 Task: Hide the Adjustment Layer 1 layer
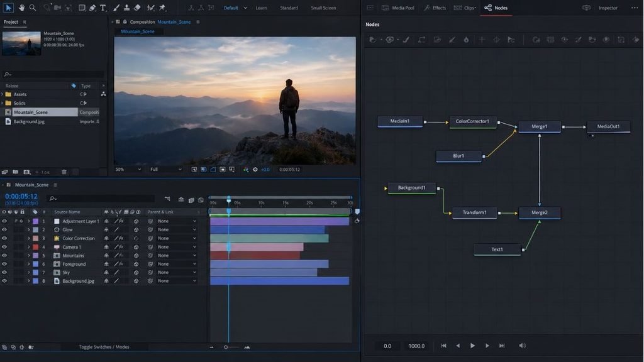pos(4,221)
